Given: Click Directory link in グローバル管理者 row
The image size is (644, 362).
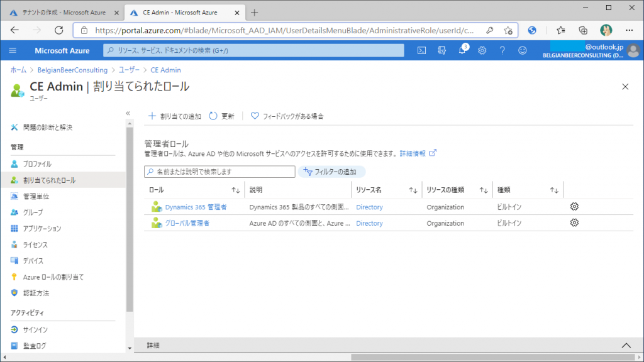Looking at the screenshot, I should tap(369, 223).
